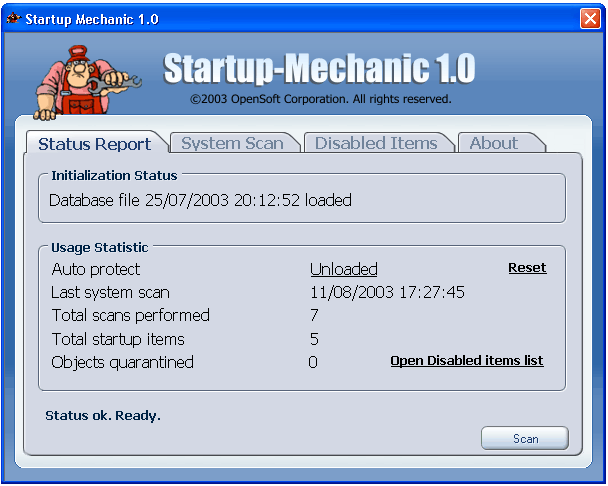
Task: Click the Startup-Mechanic 1.0 banner logo
Action: pyautogui.click(x=319, y=69)
